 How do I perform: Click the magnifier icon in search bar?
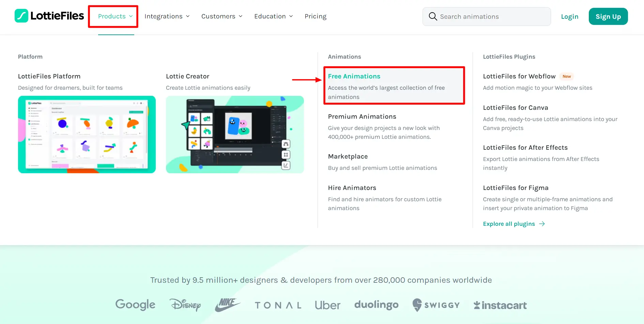click(433, 16)
